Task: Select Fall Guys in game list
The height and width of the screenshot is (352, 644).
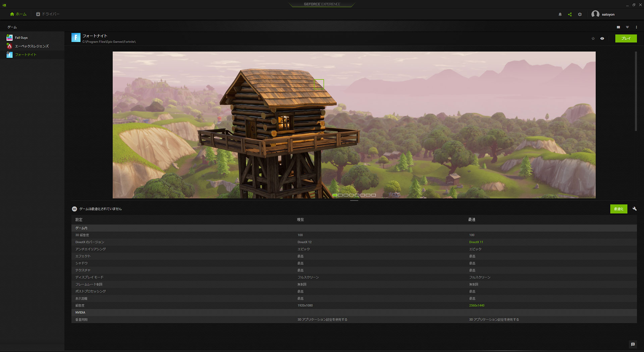Action: pos(21,38)
